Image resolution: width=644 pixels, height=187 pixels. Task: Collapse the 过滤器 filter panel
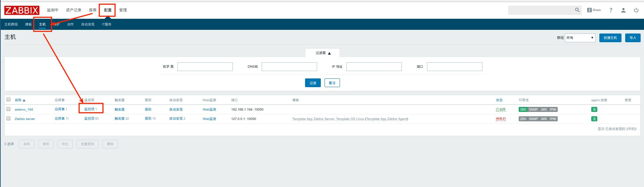(x=323, y=53)
